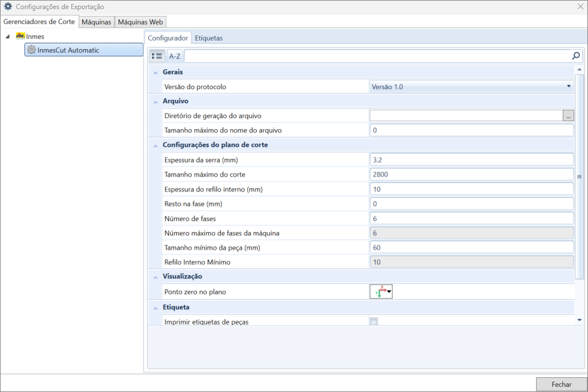This screenshot has height=392, width=588.
Task: Open the Ponto zero no plano axis selector
Action: [x=381, y=292]
